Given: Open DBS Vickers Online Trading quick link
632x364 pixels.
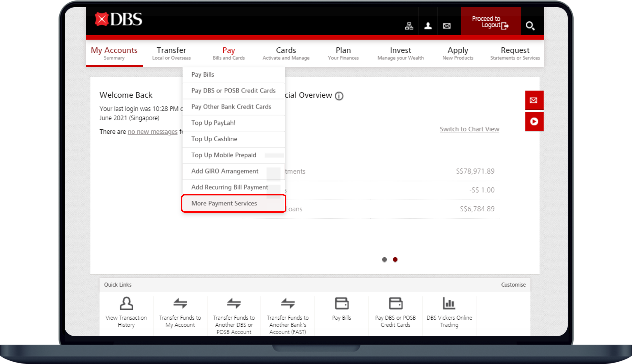Looking at the screenshot, I should 449,313.
